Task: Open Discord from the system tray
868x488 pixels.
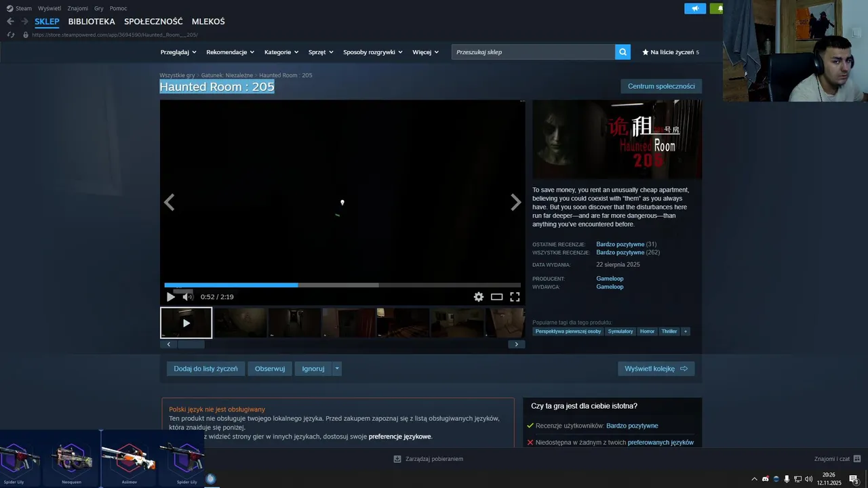Action: click(766, 479)
